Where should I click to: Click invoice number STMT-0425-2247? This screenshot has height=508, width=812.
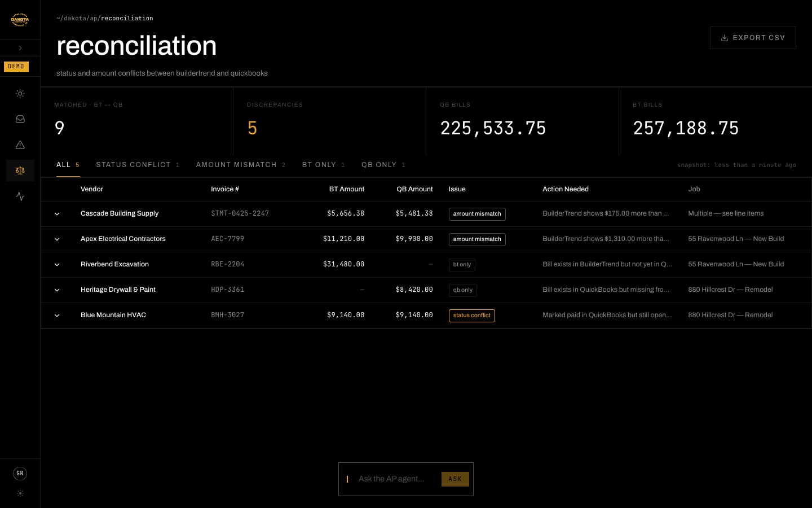tap(240, 213)
